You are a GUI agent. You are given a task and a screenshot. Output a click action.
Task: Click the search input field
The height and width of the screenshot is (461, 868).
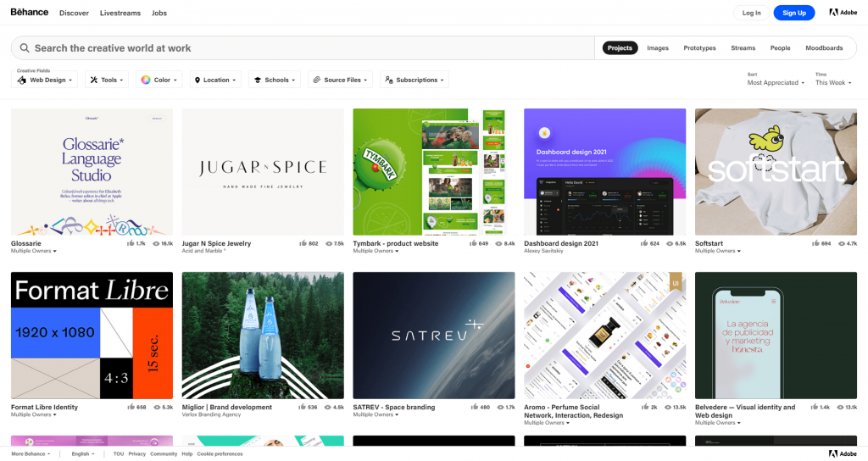coord(305,48)
